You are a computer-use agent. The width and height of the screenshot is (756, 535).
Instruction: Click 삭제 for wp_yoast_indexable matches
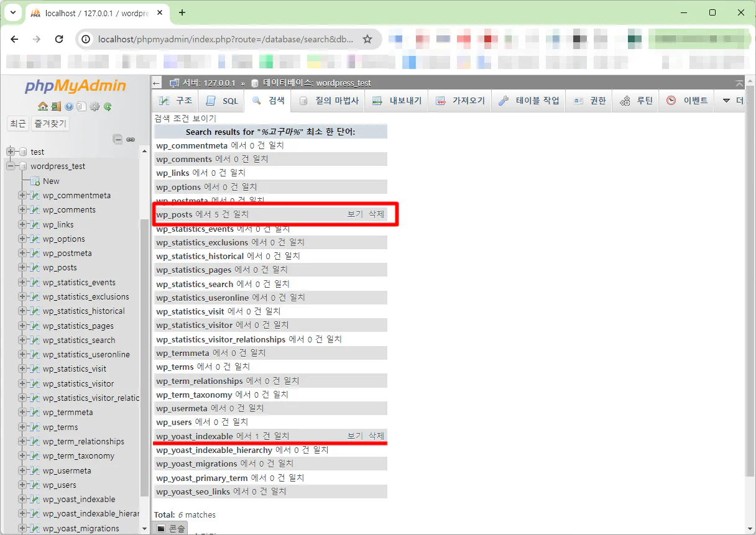[376, 436]
